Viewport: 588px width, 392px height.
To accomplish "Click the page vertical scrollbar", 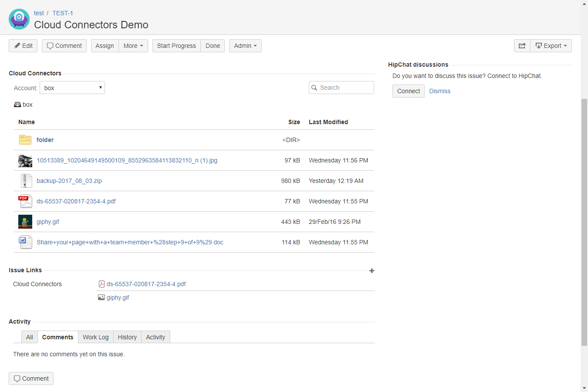I will point(585,222).
